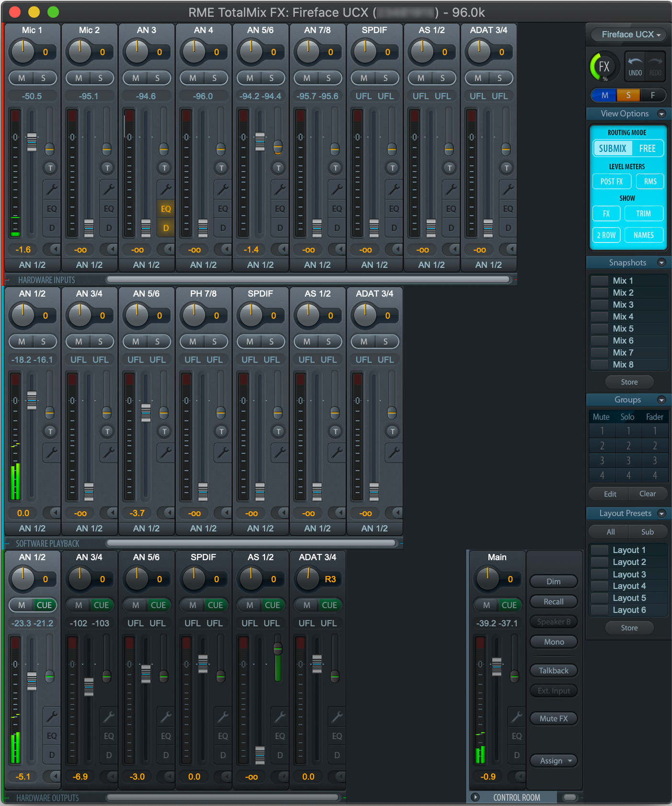Image resolution: width=672 pixels, height=806 pixels.
Task: Click the FX load meter icon
Action: (604, 66)
